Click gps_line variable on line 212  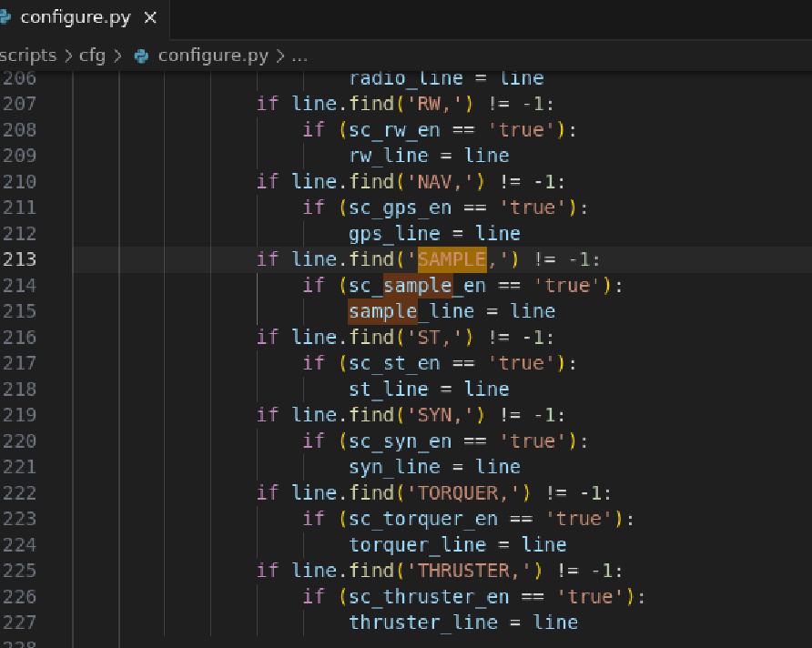[394, 234]
